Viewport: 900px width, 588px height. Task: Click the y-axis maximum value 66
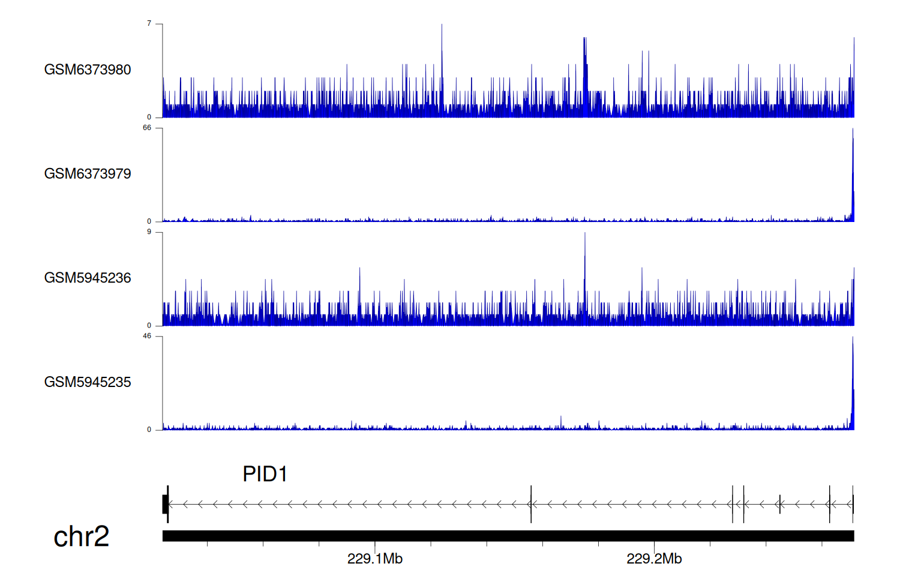point(147,128)
